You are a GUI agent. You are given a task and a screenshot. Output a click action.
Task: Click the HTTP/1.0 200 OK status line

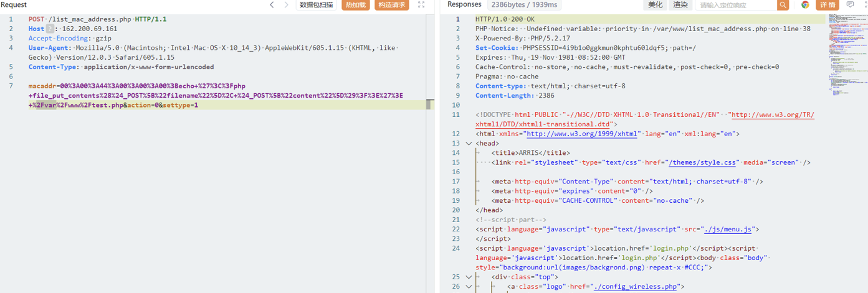coord(505,19)
